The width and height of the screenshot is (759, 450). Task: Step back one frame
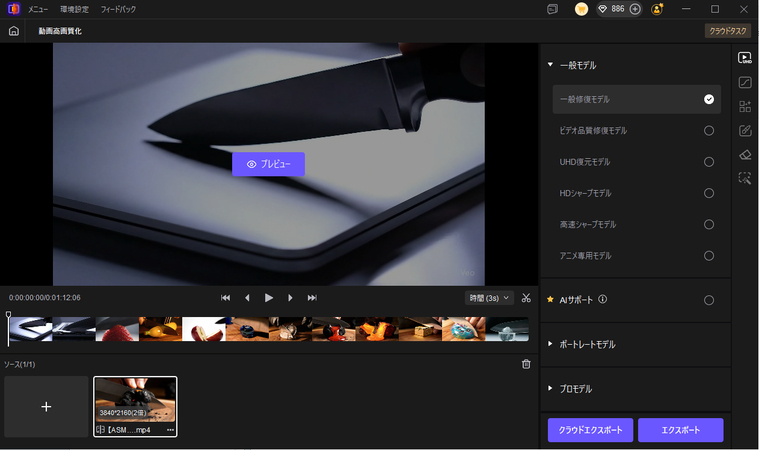pyautogui.click(x=247, y=298)
